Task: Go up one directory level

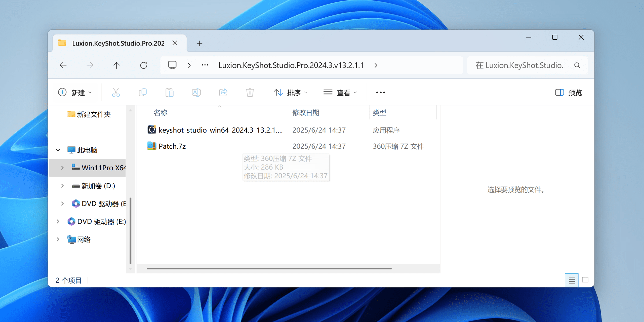Action: [x=116, y=65]
